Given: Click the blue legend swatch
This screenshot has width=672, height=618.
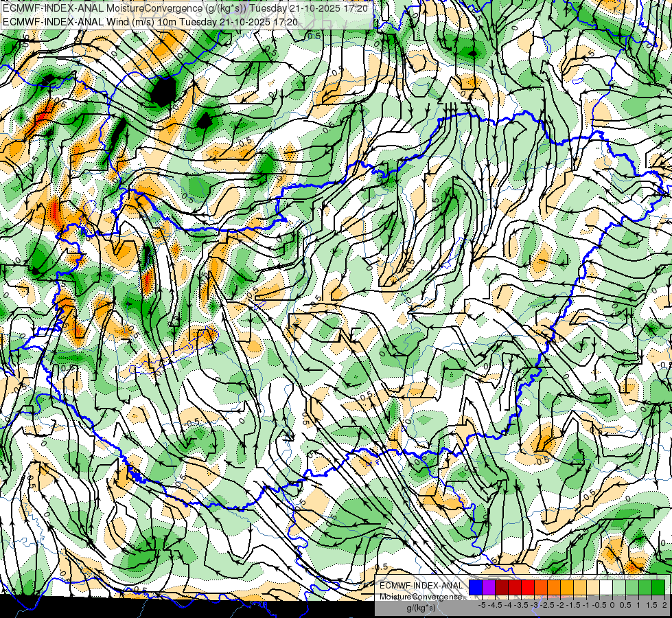Looking at the screenshot, I should click(x=476, y=588).
